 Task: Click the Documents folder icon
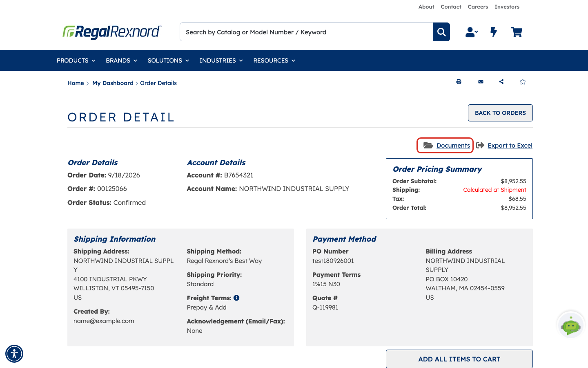tap(428, 145)
